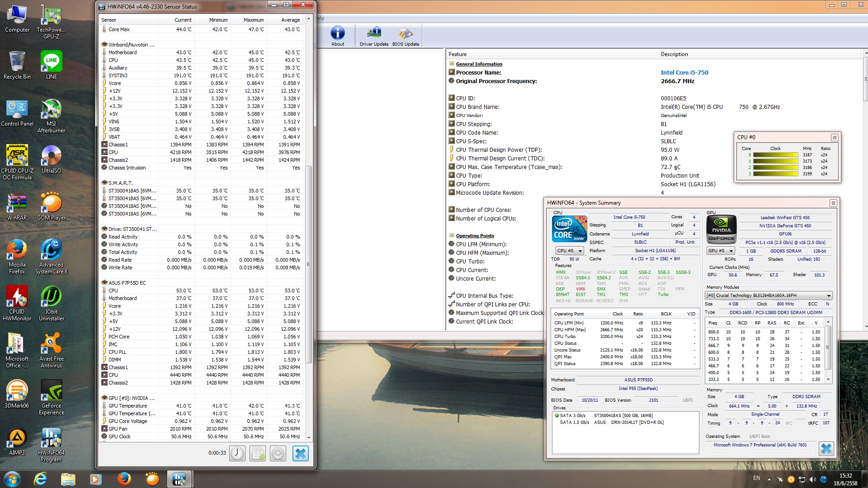
Task: Close sensor window with blue X button
Action: (300, 453)
